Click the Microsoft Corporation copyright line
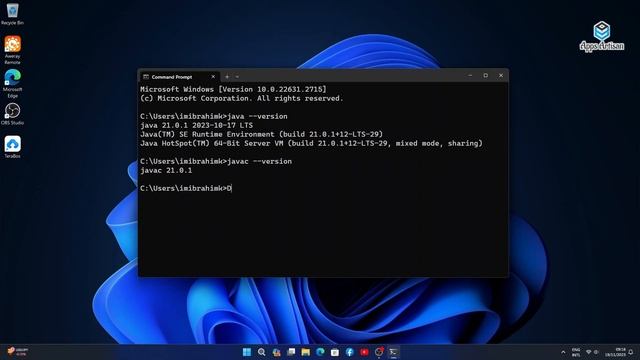 [242, 98]
